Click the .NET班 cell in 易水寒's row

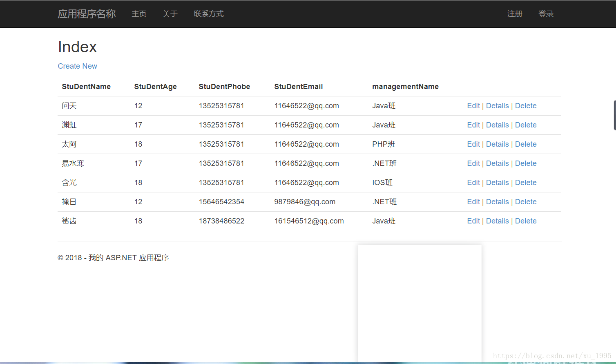point(384,163)
